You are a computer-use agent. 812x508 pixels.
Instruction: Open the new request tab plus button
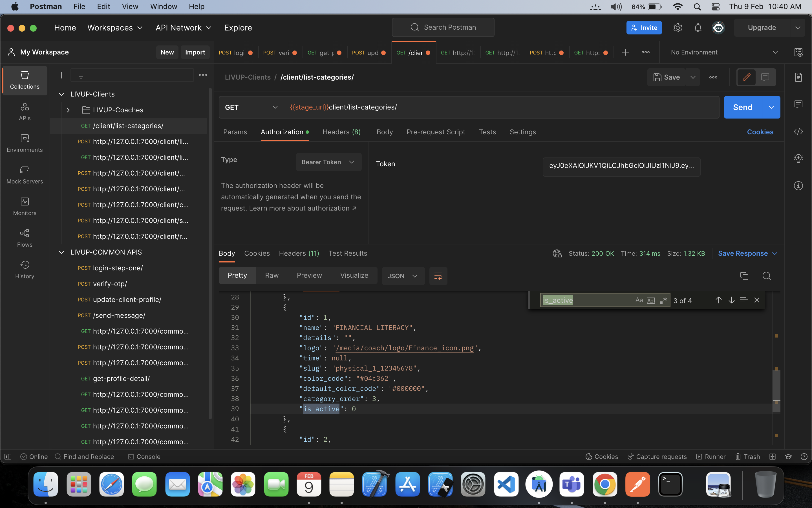[x=625, y=52]
